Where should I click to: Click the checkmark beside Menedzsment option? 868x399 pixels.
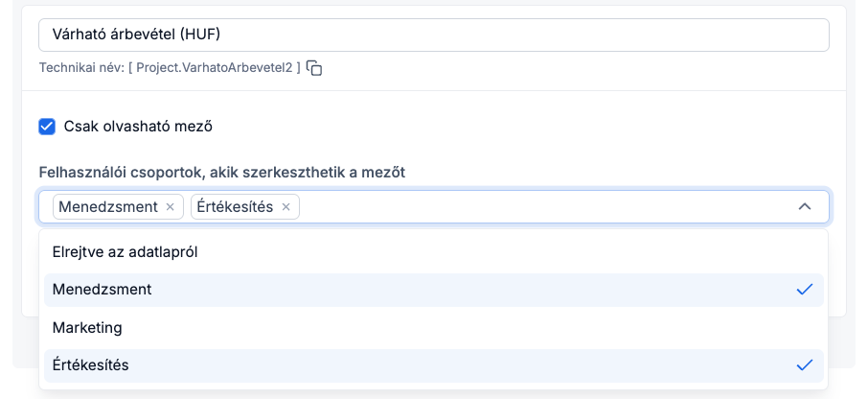click(x=804, y=290)
